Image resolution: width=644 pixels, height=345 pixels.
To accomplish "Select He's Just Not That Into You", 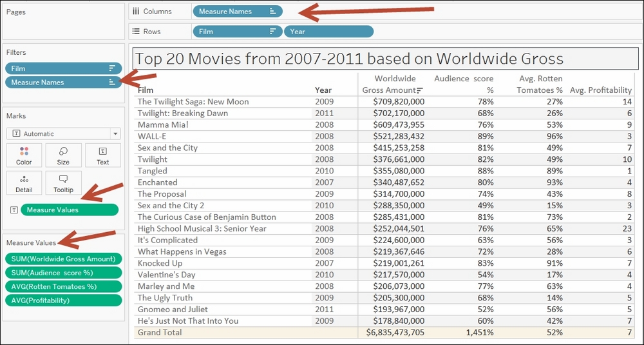I will (x=188, y=320).
